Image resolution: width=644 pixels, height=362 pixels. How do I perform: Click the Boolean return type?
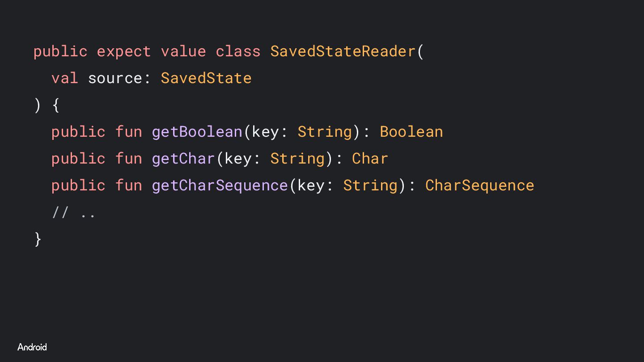click(411, 132)
